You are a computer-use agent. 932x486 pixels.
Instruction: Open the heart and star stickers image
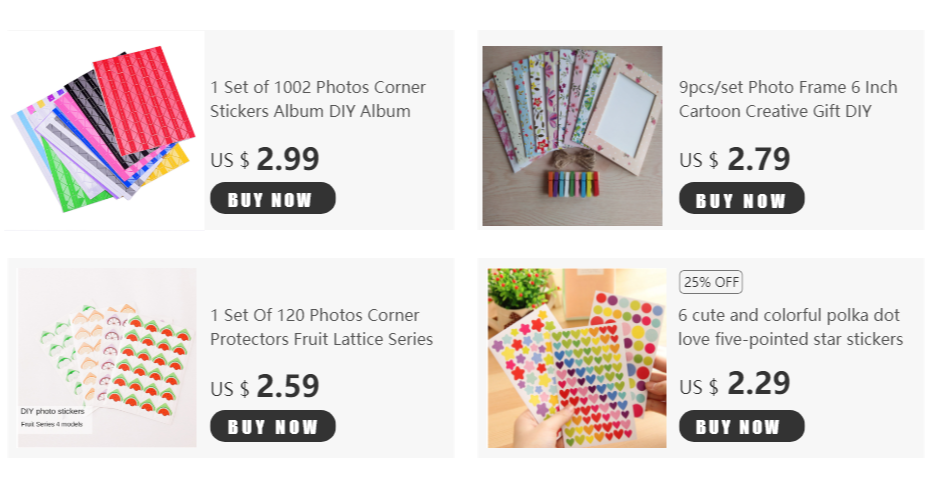577,358
